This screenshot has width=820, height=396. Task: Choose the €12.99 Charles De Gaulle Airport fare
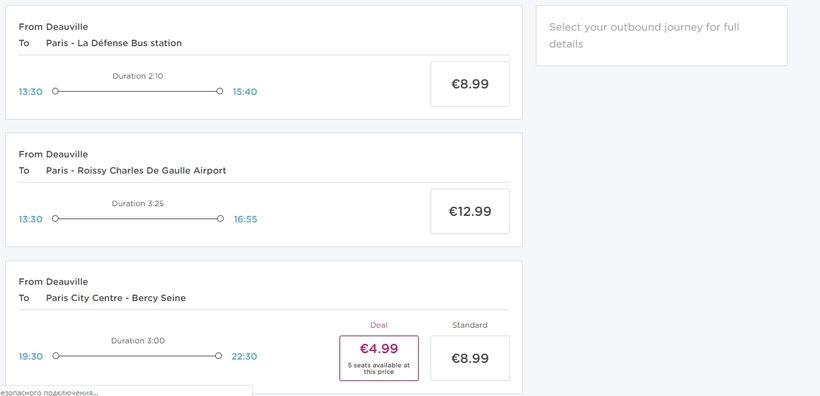pos(470,211)
